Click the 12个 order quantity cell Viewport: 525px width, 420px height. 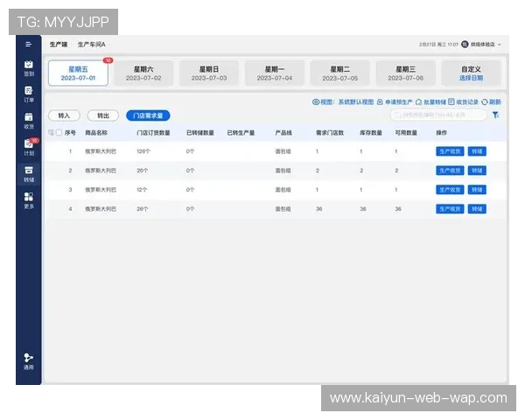(x=142, y=190)
